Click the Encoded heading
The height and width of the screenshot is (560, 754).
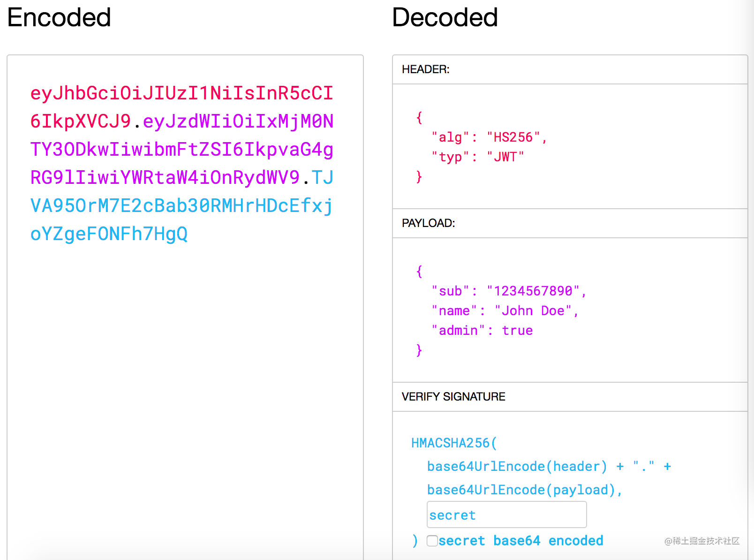pos(59,18)
